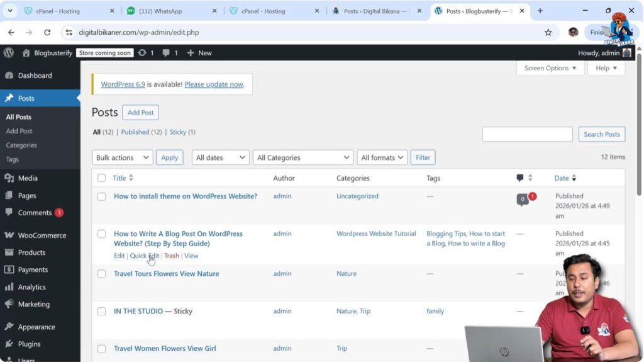Toggle the select all posts checkbox
Image resolution: width=644 pixels, height=362 pixels.
coord(101,178)
